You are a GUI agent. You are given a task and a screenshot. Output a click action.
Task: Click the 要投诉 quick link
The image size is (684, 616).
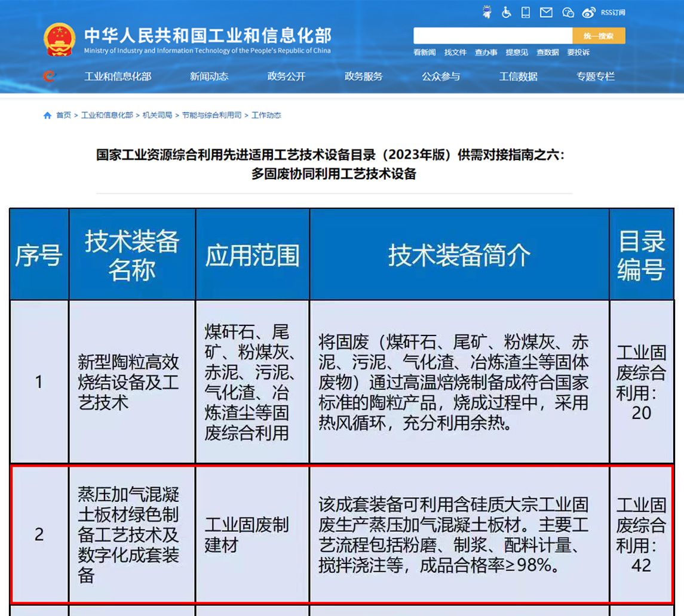(578, 53)
